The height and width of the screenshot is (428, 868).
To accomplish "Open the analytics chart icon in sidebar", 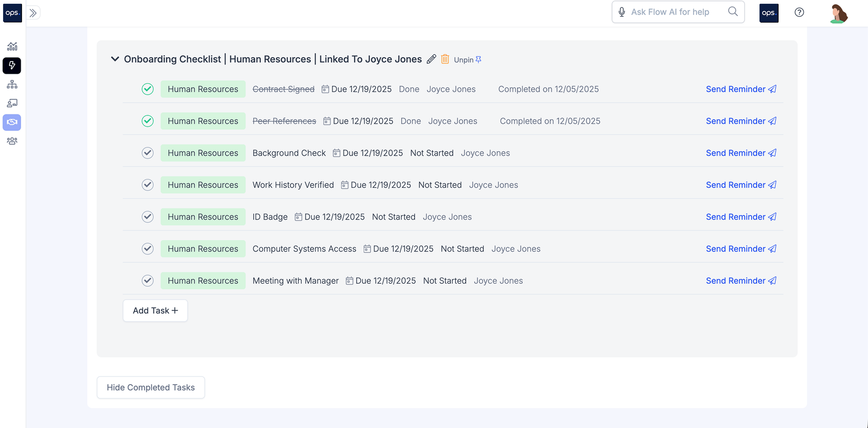I will [x=12, y=46].
